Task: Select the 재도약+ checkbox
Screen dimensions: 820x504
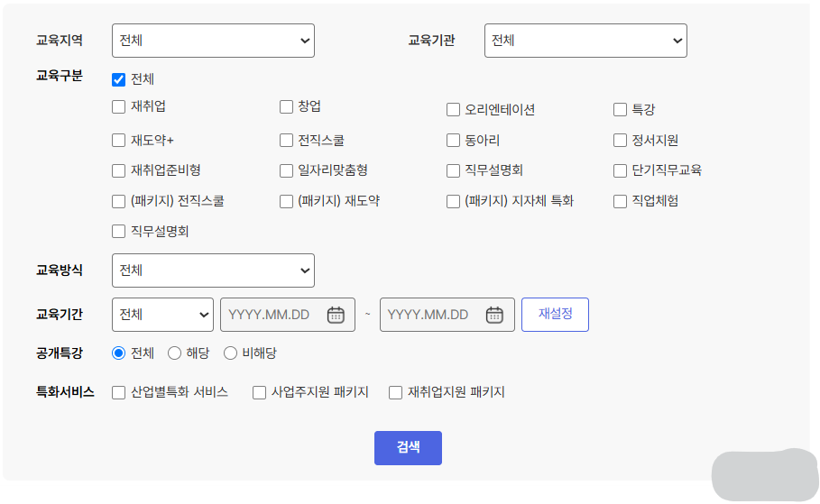Action: point(119,140)
